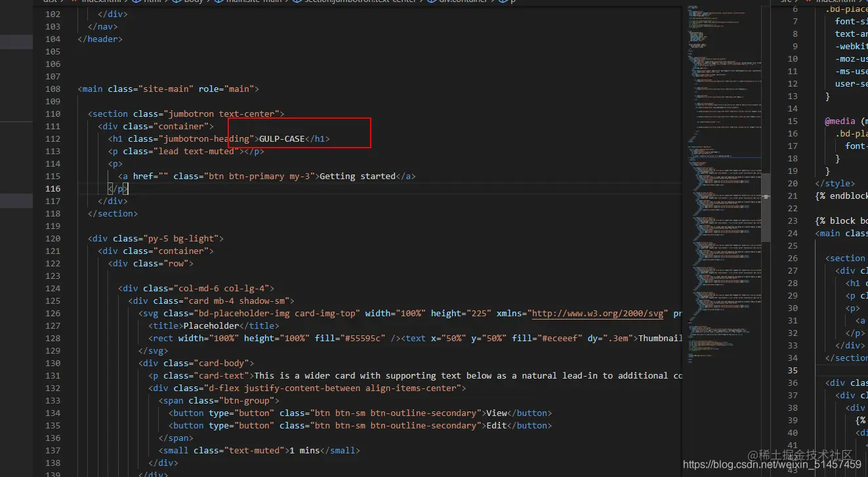The height and width of the screenshot is (477, 868).
Task: Click the "btn btn-primary my-3" class value
Action: (259, 176)
